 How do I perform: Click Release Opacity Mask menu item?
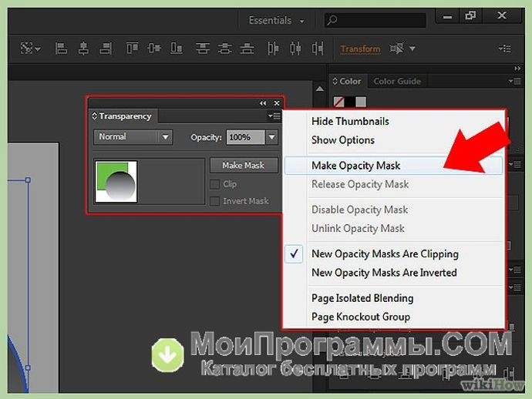tap(360, 184)
